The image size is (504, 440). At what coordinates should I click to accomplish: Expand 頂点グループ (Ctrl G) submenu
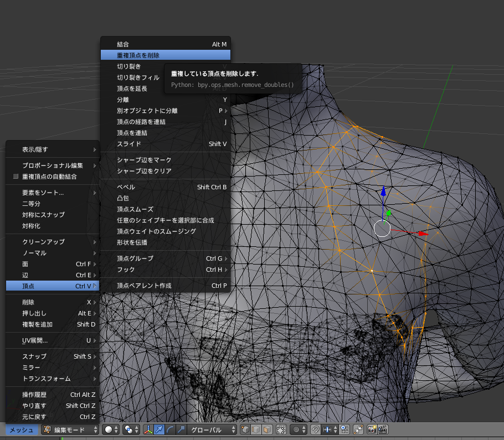coord(166,258)
